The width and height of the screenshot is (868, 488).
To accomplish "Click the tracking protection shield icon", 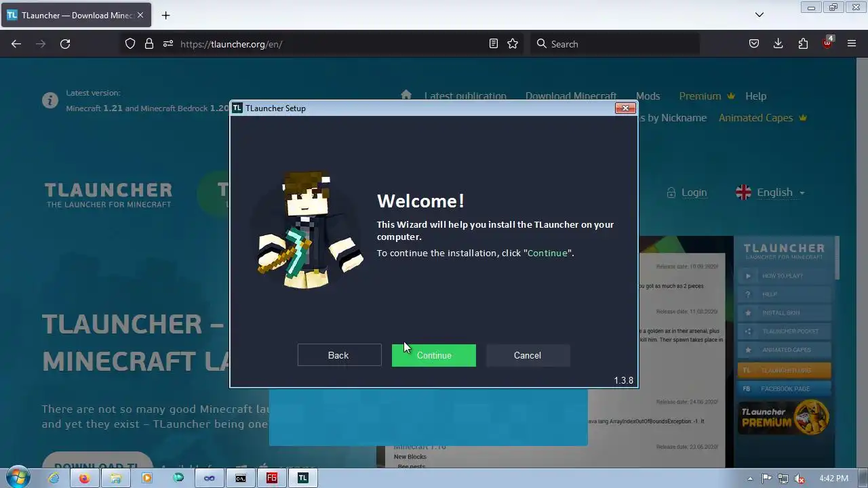I will coord(130,43).
